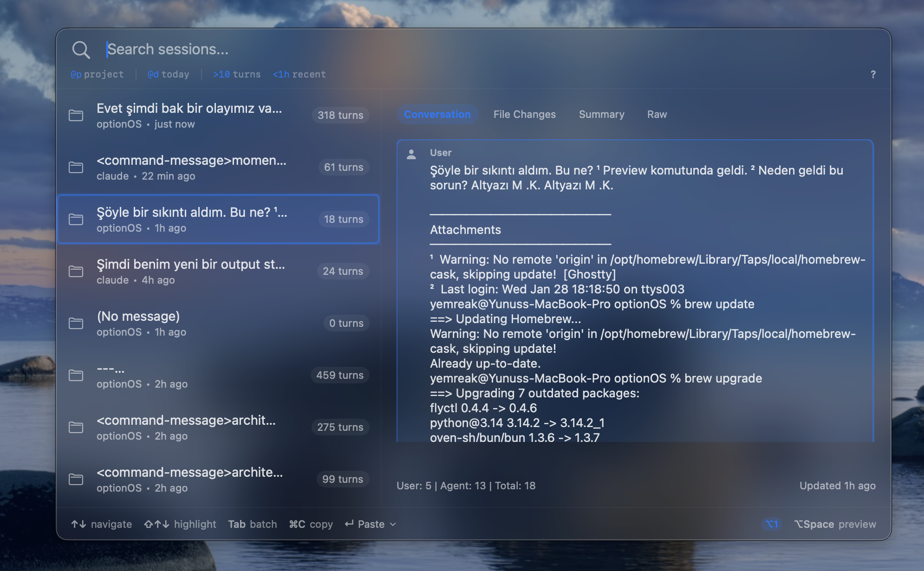Image resolution: width=924 pixels, height=571 pixels.
Task: Click folder icon of 459 turns session
Action: click(x=76, y=375)
